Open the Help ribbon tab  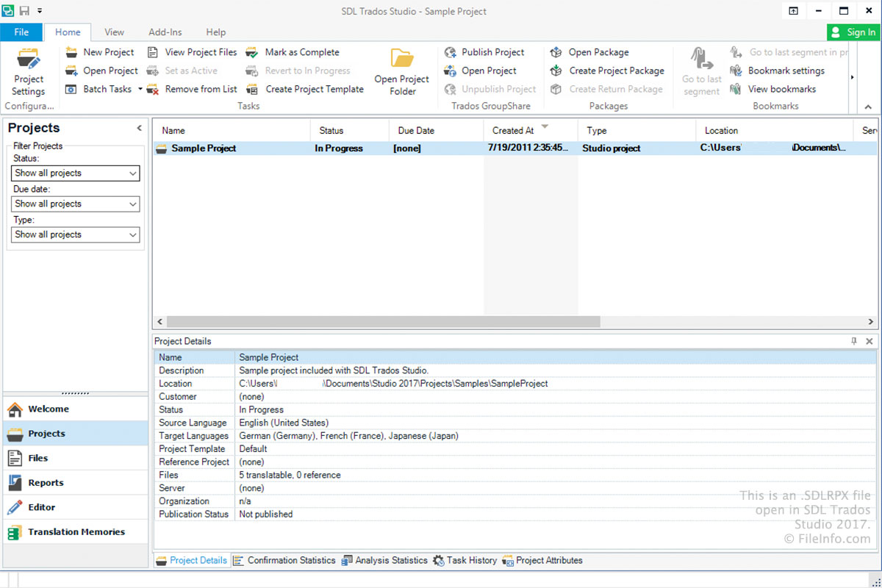216,32
